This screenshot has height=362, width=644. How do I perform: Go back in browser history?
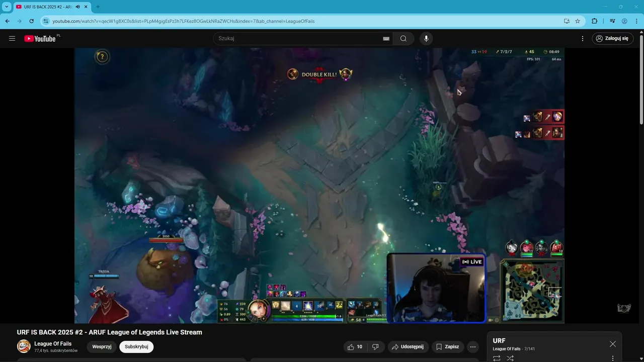coord(8,21)
